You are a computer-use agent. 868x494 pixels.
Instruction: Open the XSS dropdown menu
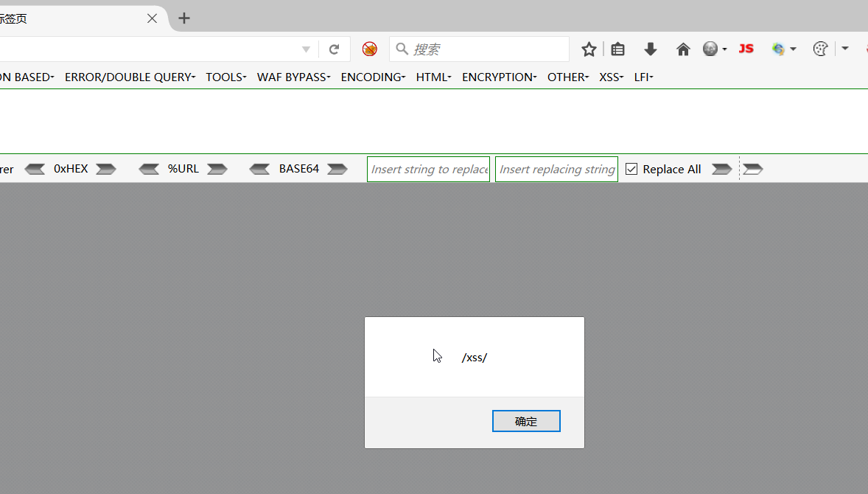610,77
